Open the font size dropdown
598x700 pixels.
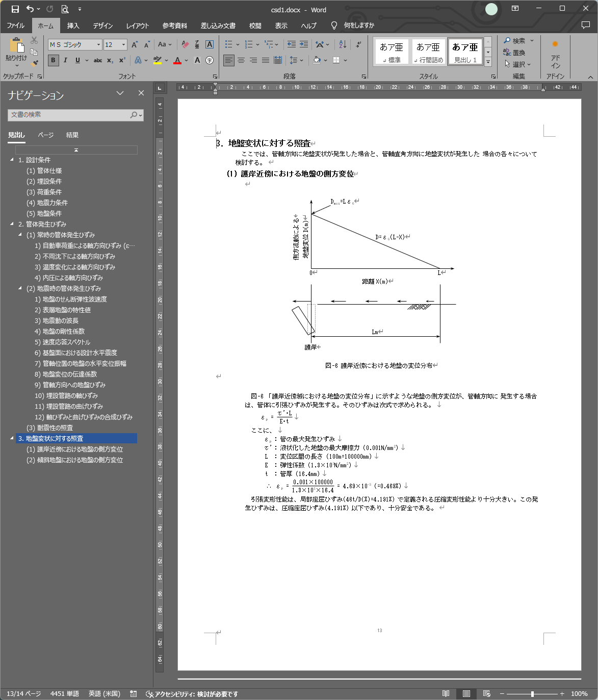pyautogui.click(x=123, y=45)
